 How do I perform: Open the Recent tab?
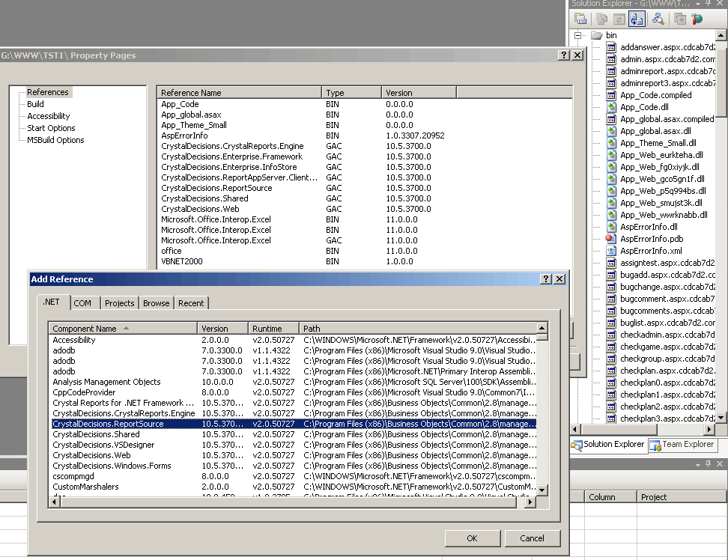click(x=191, y=303)
